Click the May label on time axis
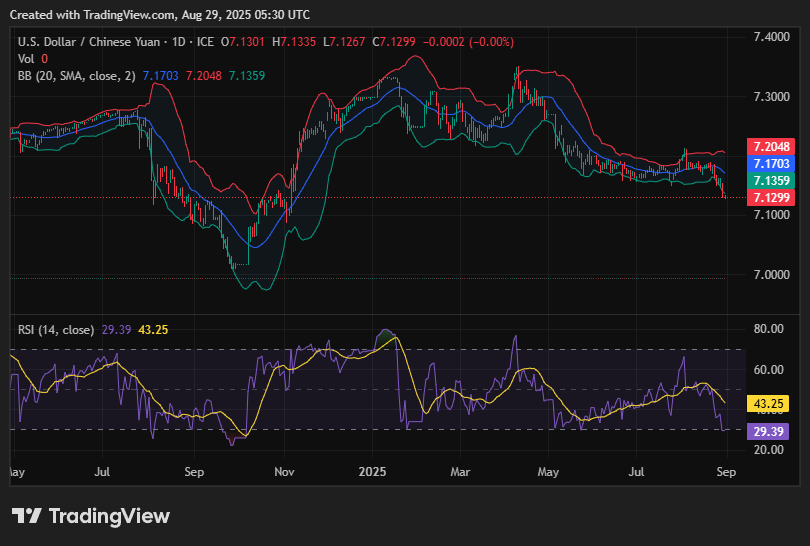Image resolution: width=810 pixels, height=546 pixels. 548,472
